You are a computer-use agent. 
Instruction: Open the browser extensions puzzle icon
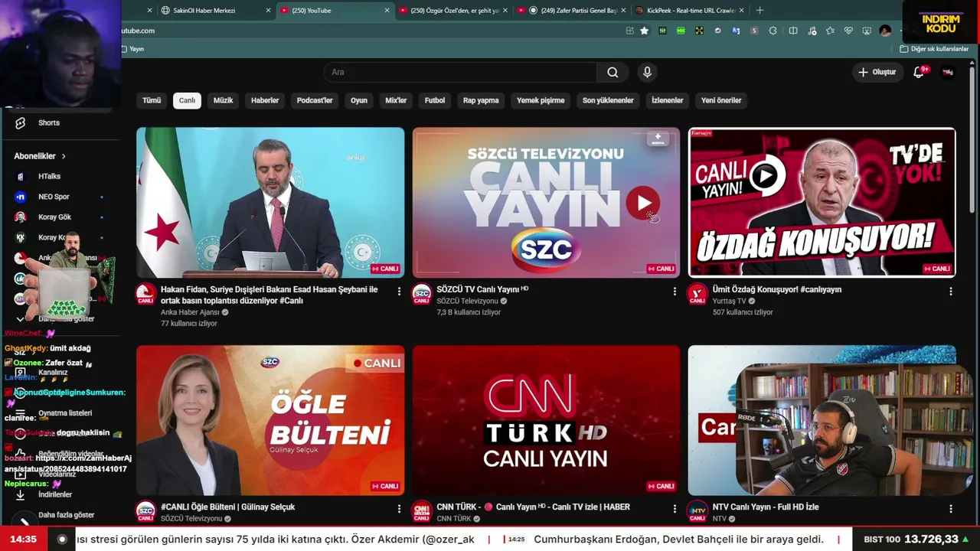point(773,31)
